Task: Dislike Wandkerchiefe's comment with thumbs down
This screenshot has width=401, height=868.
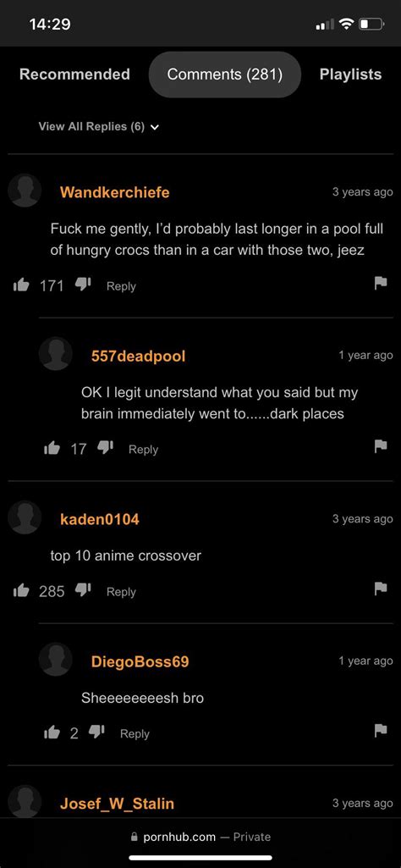Action: pyautogui.click(x=82, y=285)
